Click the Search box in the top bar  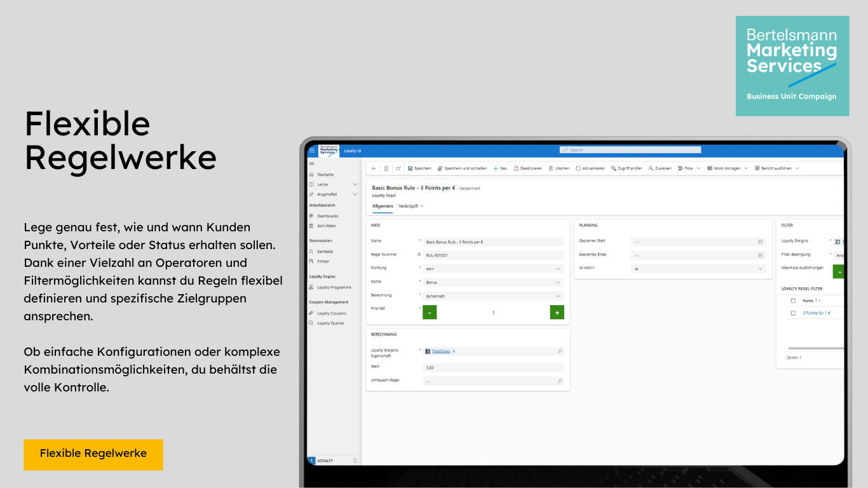click(x=630, y=150)
